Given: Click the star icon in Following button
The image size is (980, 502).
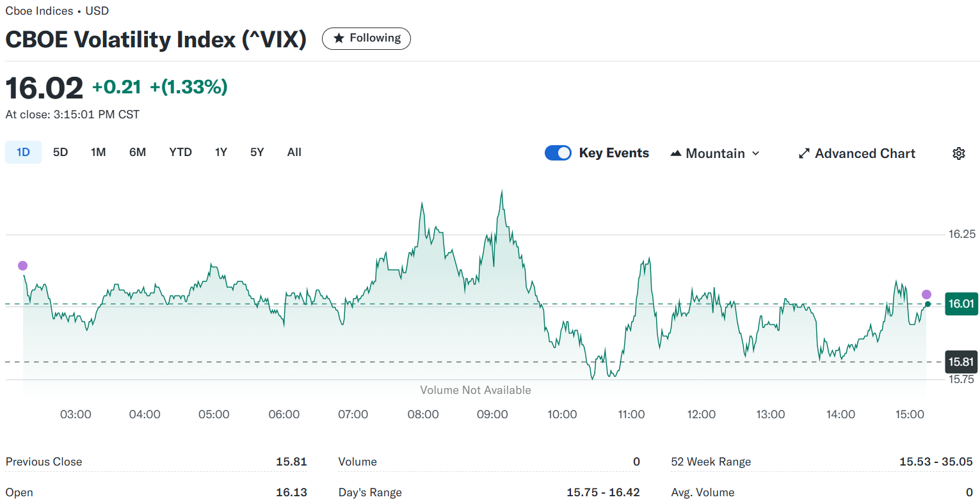Looking at the screenshot, I should [339, 38].
